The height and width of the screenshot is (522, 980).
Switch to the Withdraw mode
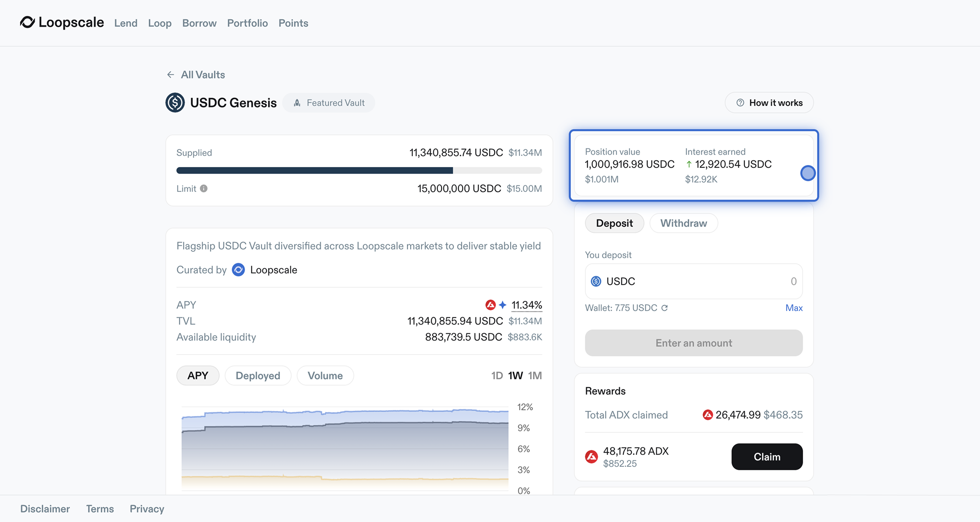tap(683, 223)
